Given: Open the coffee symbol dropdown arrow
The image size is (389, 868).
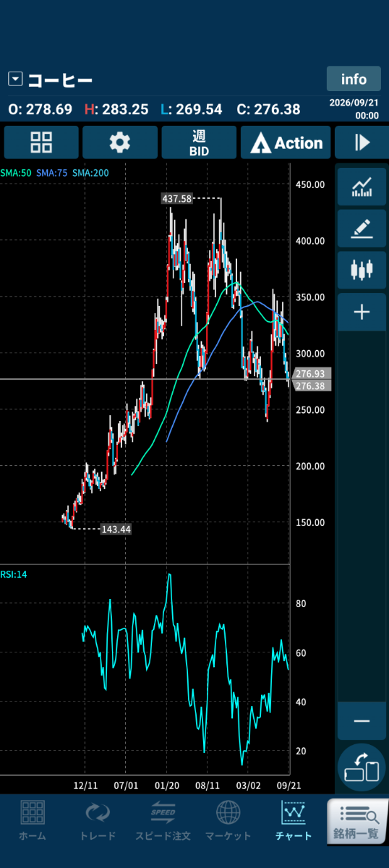Looking at the screenshot, I should tap(16, 79).
